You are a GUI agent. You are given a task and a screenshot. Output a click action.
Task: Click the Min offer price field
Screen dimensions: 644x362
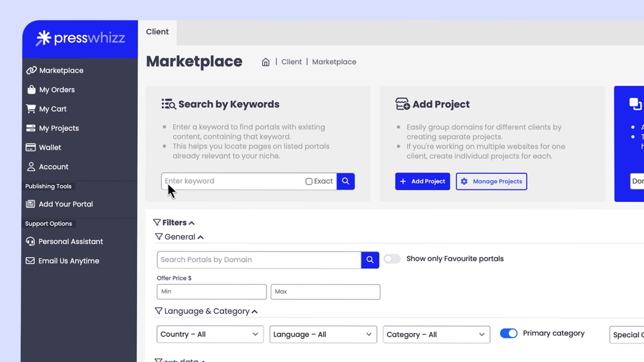pos(212,292)
